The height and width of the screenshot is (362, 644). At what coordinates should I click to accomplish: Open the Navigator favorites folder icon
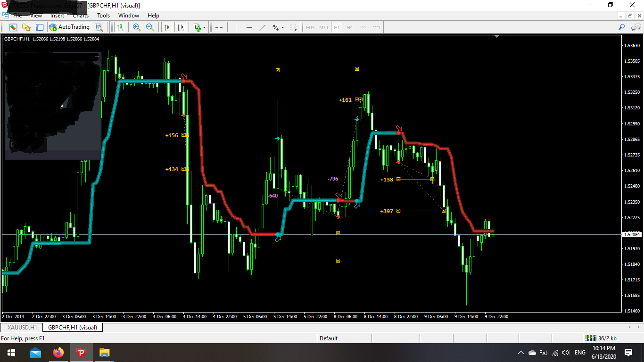point(26,27)
